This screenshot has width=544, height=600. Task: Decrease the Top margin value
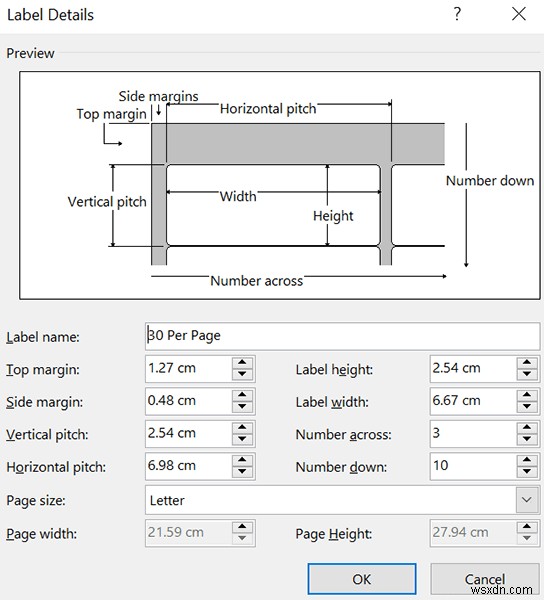click(242, 374)
